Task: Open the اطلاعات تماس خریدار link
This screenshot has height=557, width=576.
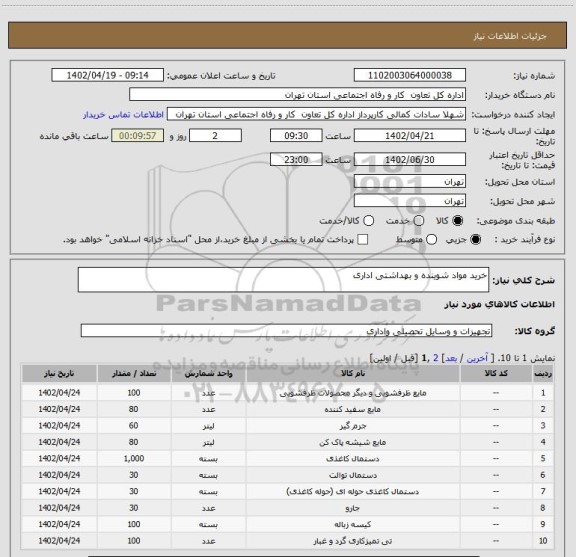Action: [123, 115]
